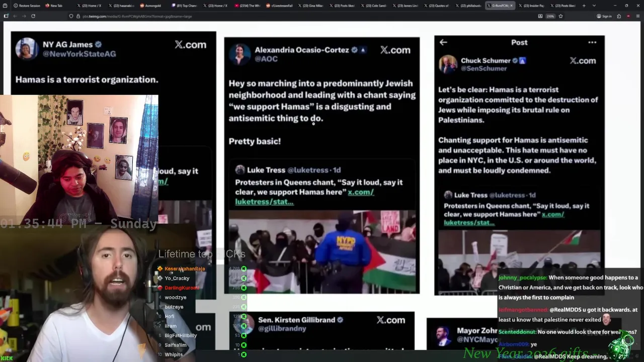The image size is (644, 362).
Task: Go forward with the browser forward arrow
Action: point(24,16)
